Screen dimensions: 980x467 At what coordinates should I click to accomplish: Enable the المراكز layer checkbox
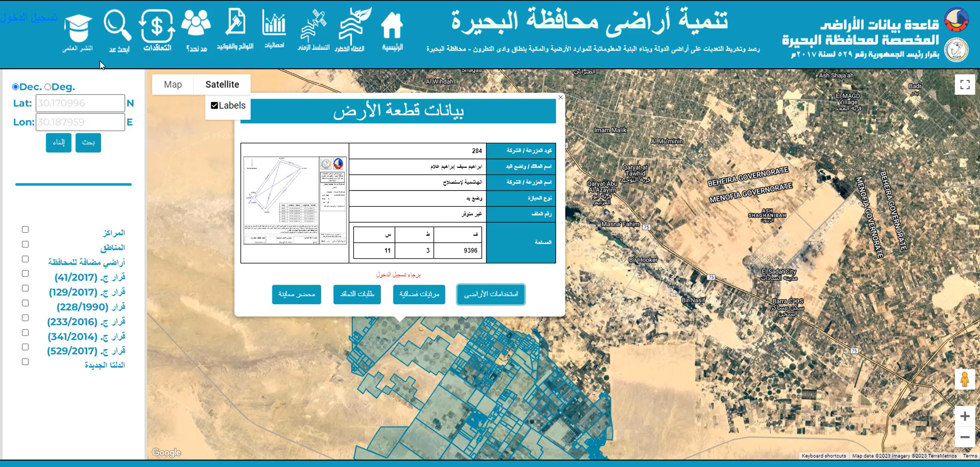coord(25,229)
